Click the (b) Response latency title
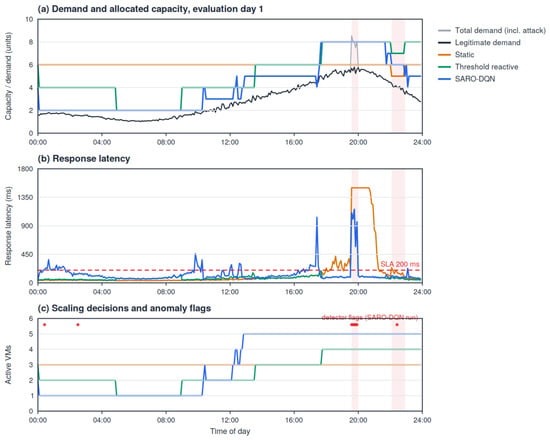The height and width of the screenshot is (440, 550). pos(84,159)
